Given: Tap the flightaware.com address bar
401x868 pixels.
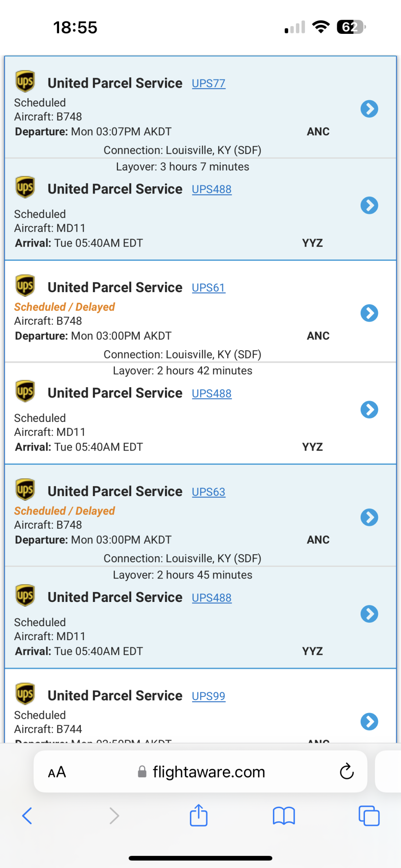Looking at the screenshot, I should (209, 772).
